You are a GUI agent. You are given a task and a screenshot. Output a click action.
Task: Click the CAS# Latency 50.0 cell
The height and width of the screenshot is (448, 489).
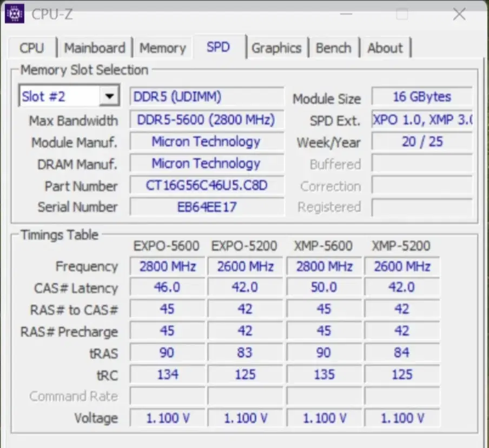pos(324,287)
